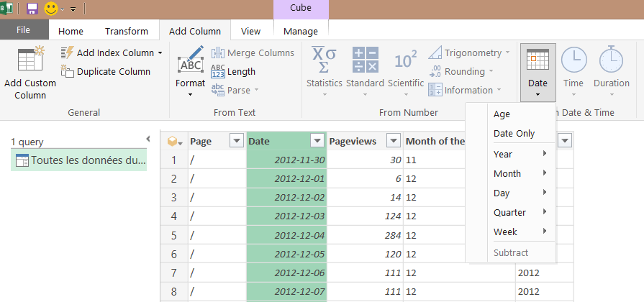Screen dimensions: 644x302
Task: Choose Age from the Date menu
Action: point(502,114)
